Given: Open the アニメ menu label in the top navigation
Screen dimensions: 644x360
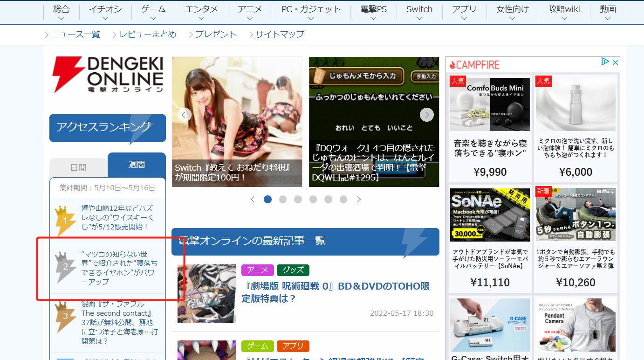Looking at the screenshot, I should pyautogui.click(x=250, y=9).
